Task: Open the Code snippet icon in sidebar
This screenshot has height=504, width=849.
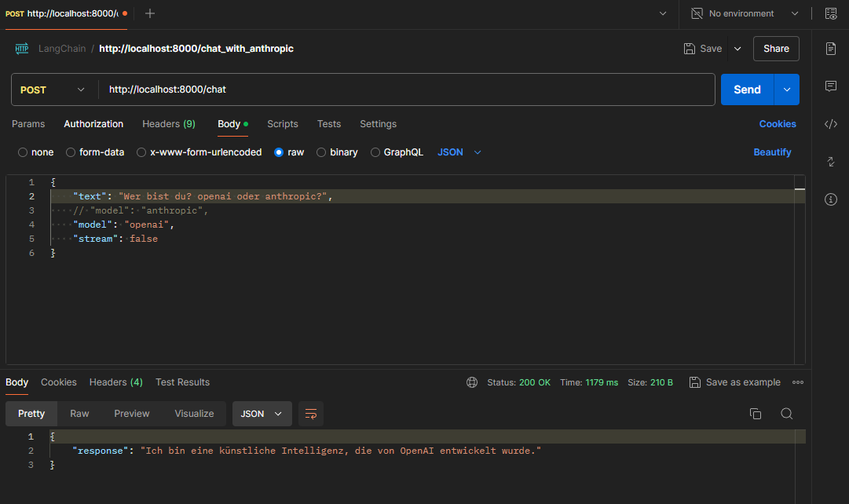Action: coord(830,124)
